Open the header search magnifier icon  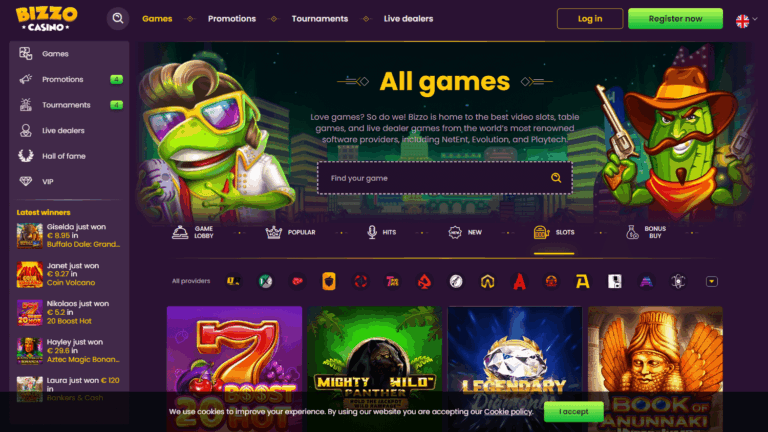tap(118, 19)
